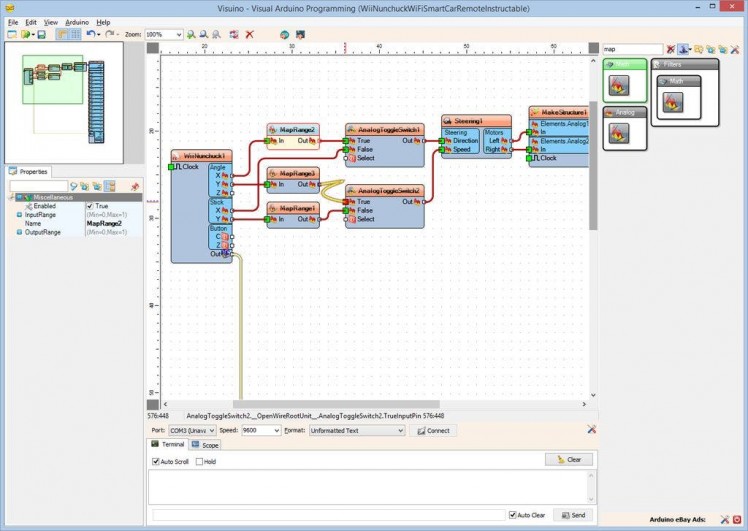Open the Zoom percentage dropdown
The image size is (748, 531).
click(178, 34)
